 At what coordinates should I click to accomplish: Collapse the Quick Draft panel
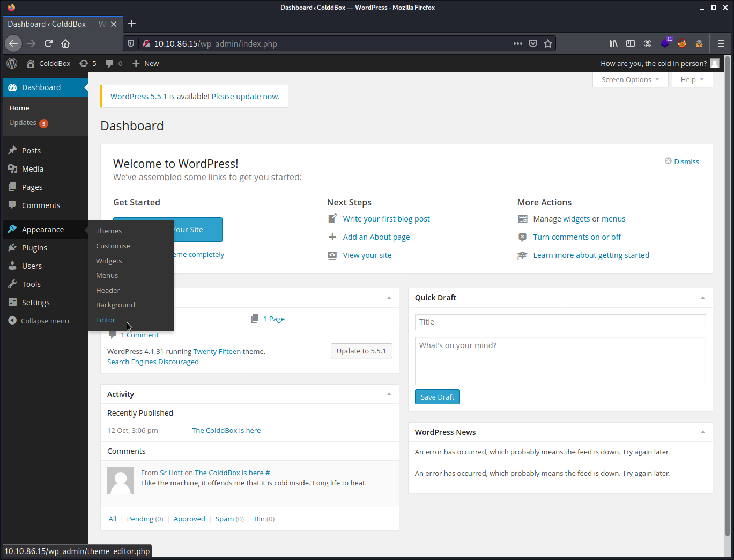[703, 298]
